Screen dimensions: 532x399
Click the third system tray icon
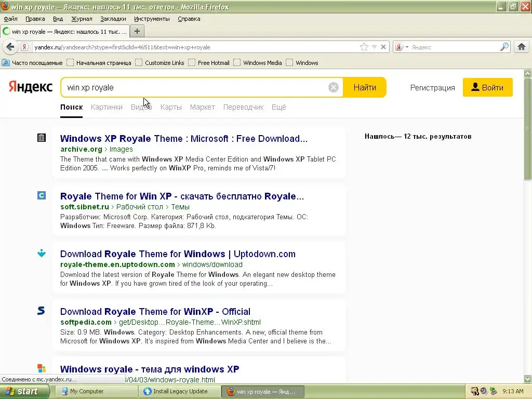click(x=494, y=391)
